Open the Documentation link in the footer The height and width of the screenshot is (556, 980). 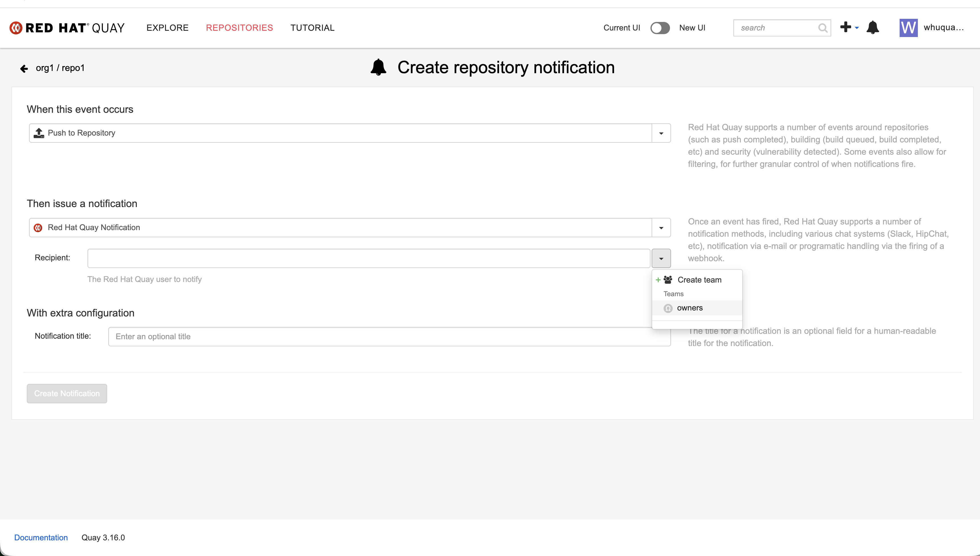[x=41, y=537]
